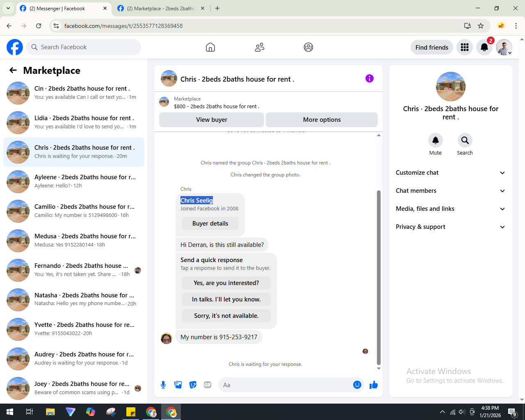Screen dimensions: 525x420
Task: Choose a GIF icon
Action: (208, 385)
